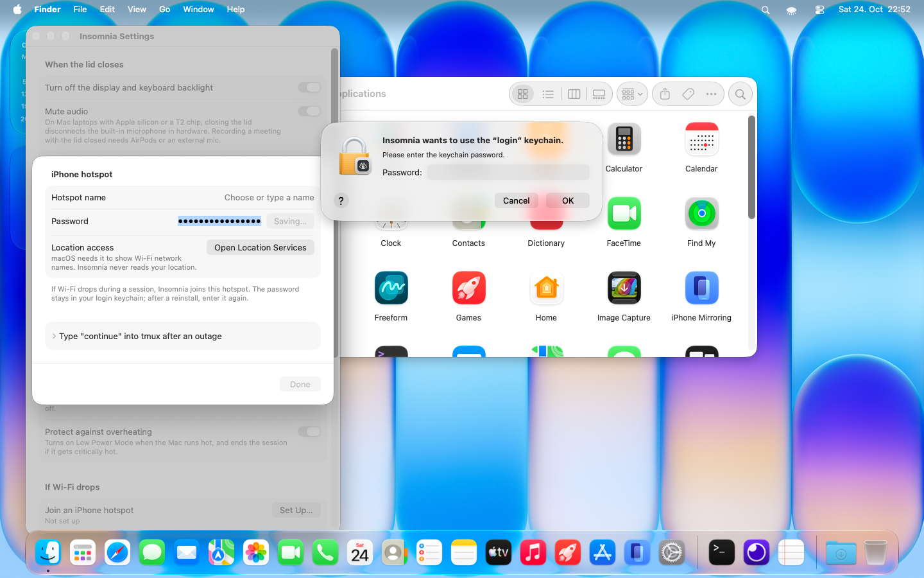Toggle the Mute audio switch
The width and height of the screenshot is (924, 578).
pos(309,111)
